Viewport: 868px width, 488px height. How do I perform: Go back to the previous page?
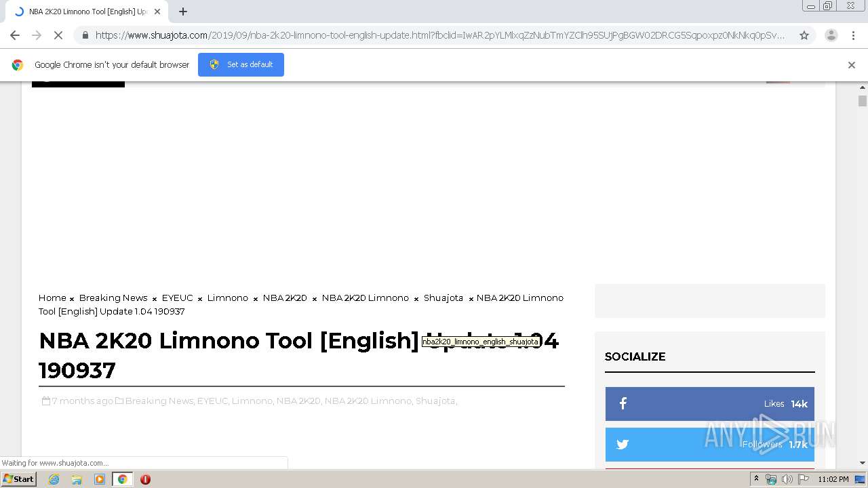pos(15,35)
